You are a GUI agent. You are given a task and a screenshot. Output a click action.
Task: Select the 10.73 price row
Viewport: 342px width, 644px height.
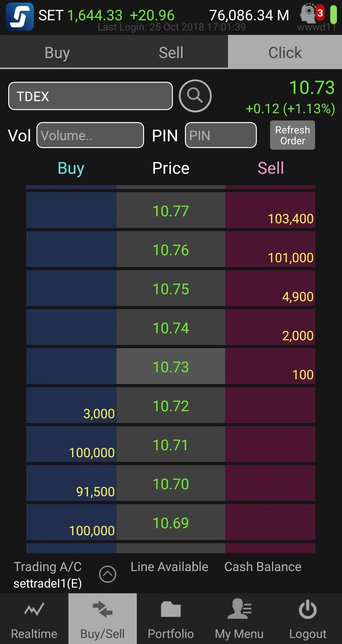click(171, 367)
